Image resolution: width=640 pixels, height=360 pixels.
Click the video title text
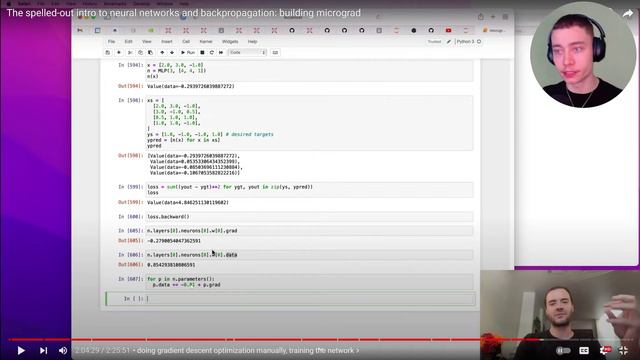pyautogui.click(x=184, y=13)
